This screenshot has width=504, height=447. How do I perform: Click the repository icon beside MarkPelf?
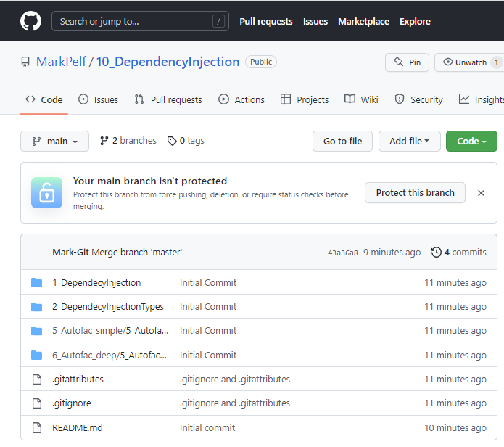[x=26, y=62]
